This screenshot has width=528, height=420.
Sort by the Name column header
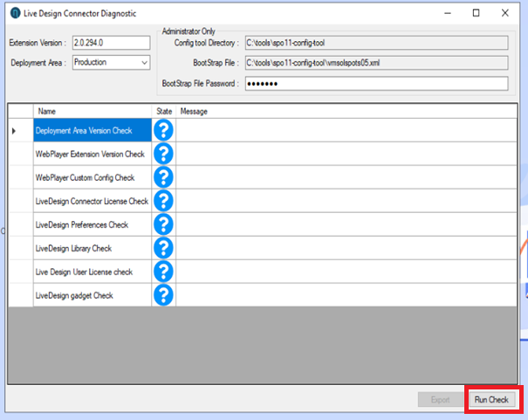[93, 111]
